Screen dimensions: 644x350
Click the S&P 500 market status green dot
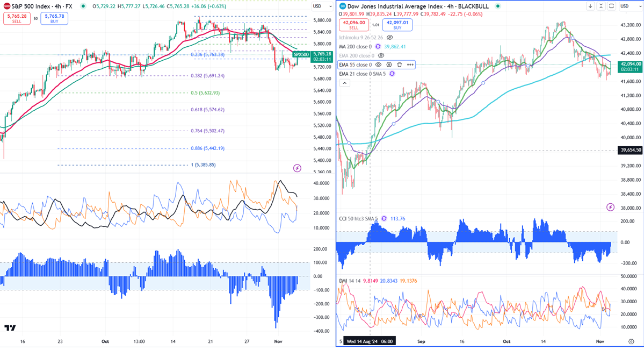click(83, 6)
